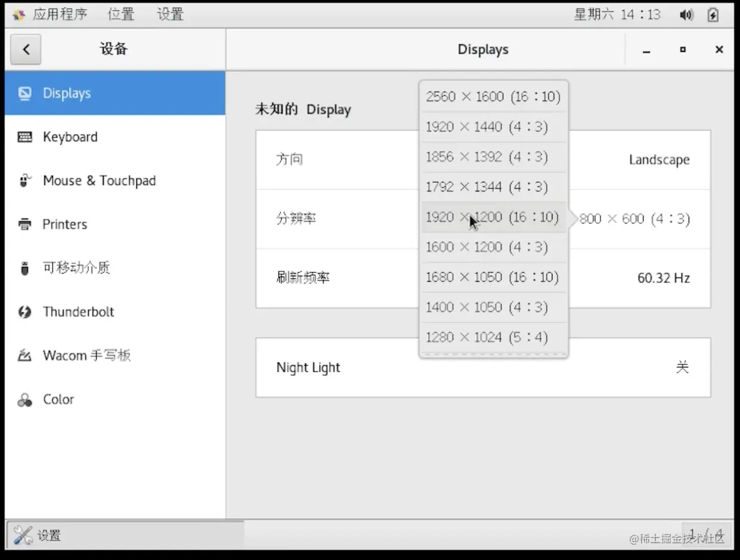
Task: Pick 1600 × 1200 (4:3) resolution
Action: 493,247
